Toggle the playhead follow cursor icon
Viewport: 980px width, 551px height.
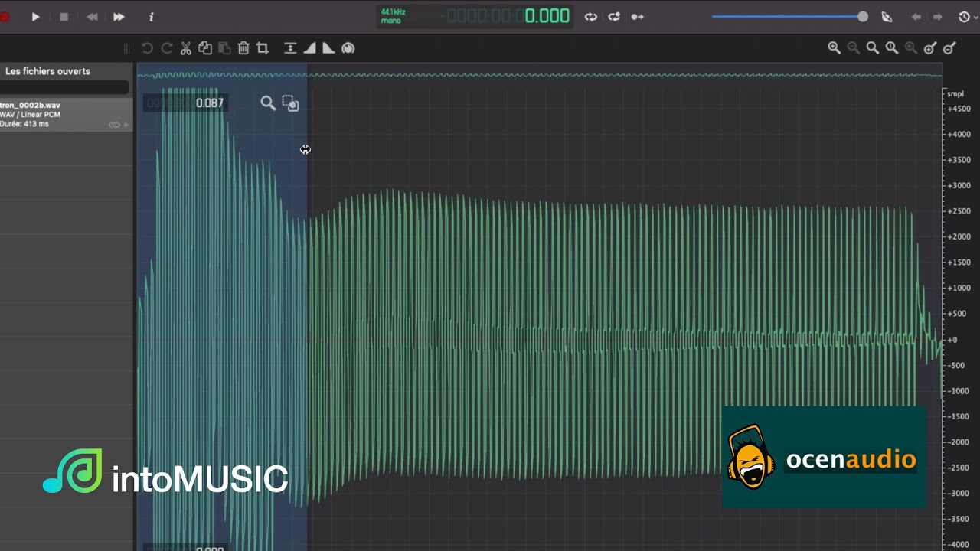[x=637, y=17]
